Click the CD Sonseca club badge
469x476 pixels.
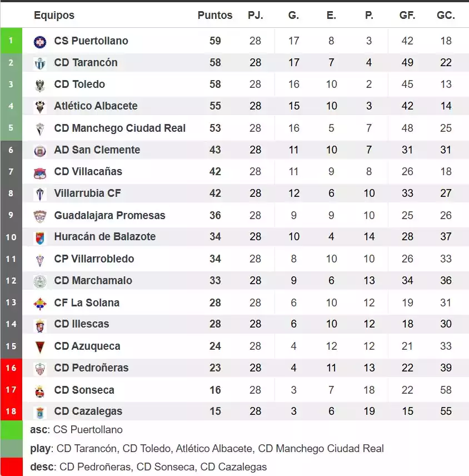(x=40, y=390)
